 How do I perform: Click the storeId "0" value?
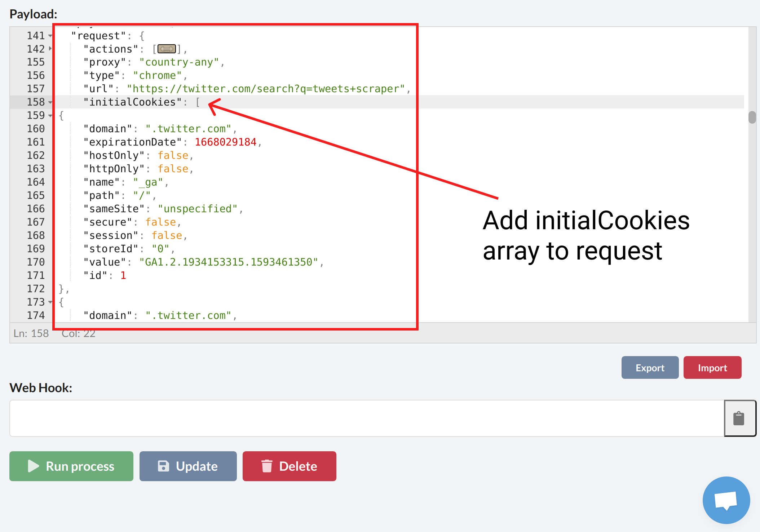click(x=160, y=249)
